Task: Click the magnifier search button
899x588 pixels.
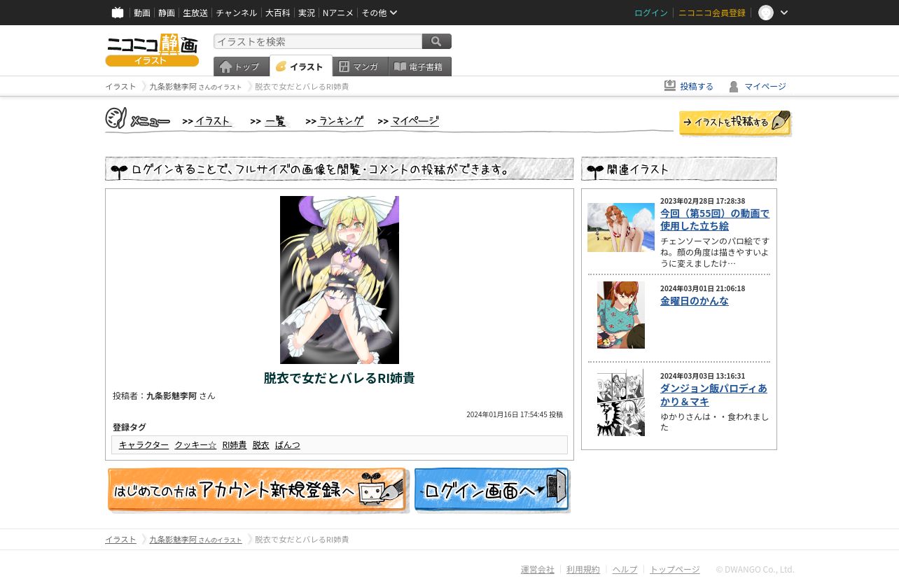Action: (x=437, y=41)
